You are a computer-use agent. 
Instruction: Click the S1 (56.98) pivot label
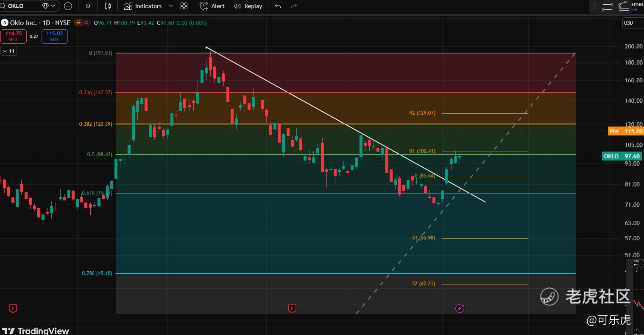424,238
